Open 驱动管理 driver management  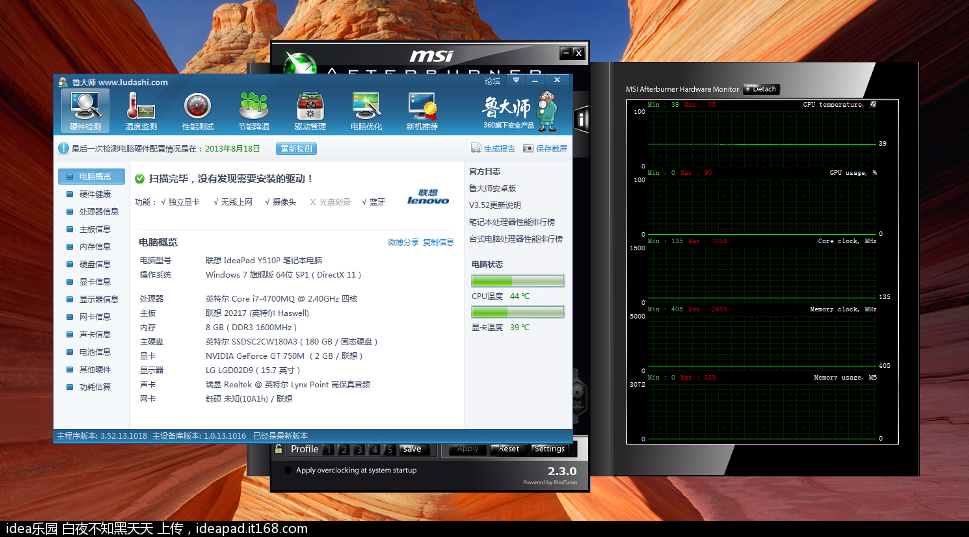coord(310,111)
